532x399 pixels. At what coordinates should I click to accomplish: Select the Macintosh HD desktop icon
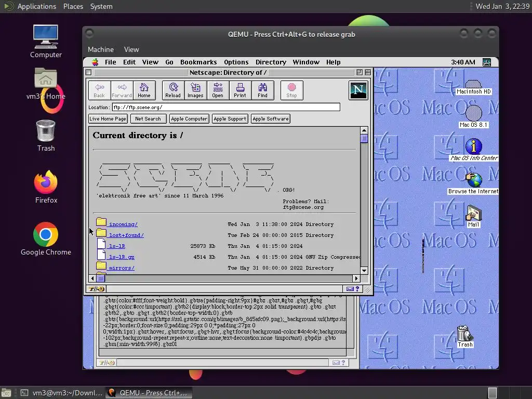point(474,87)
